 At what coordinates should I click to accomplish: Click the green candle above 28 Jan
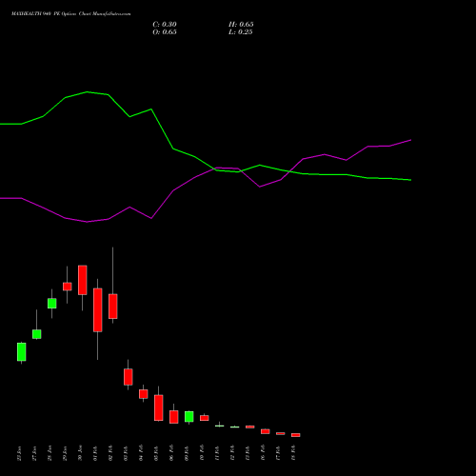[52, 303]
